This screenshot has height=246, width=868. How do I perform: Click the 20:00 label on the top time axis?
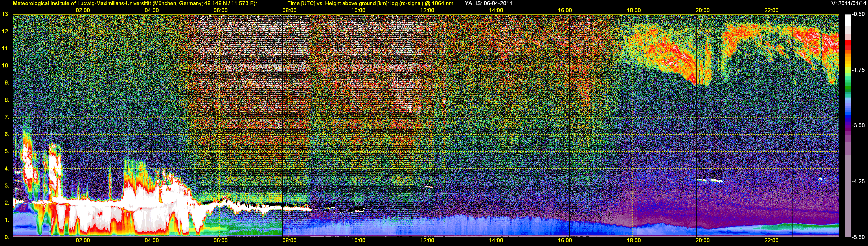pos(703,10)
